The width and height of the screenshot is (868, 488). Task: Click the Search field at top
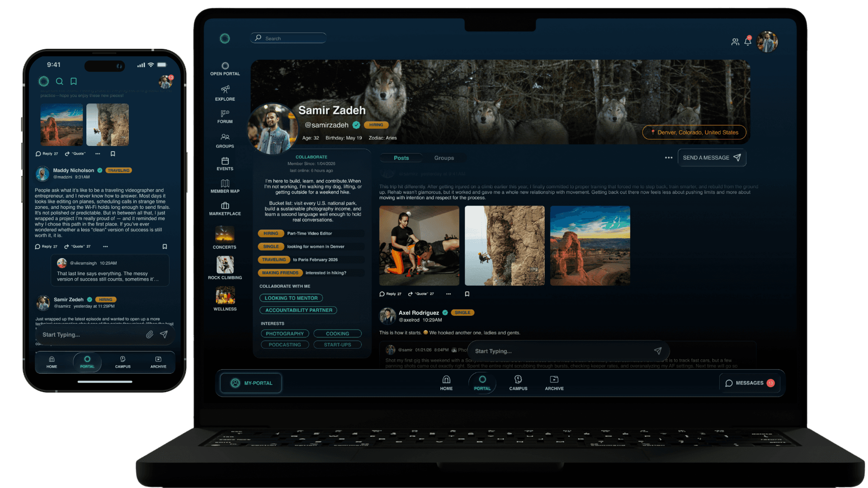point(289,38)
